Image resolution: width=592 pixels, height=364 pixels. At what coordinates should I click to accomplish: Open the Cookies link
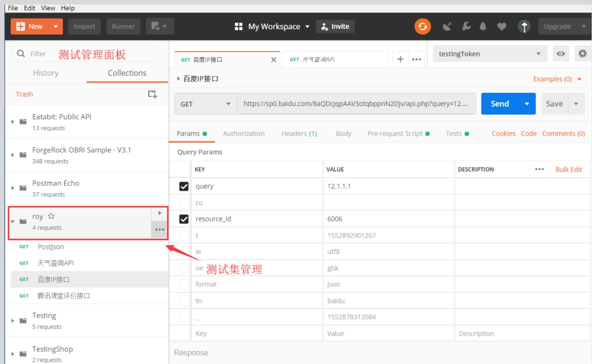click(503, 133)
